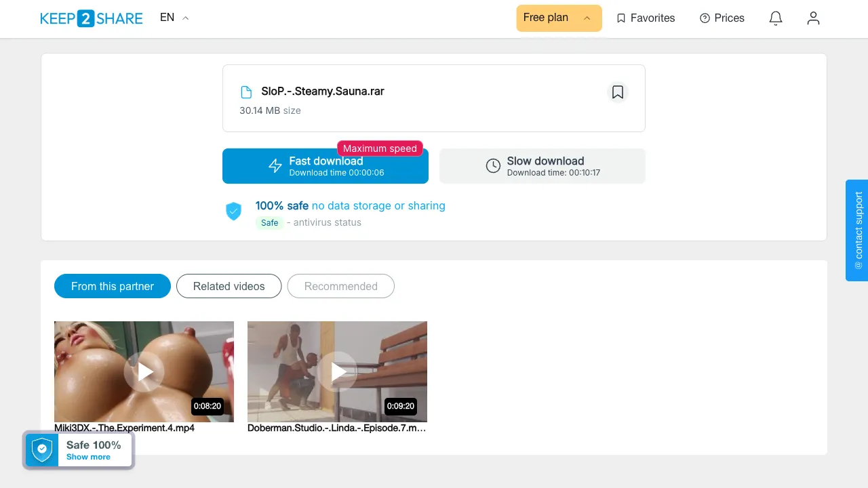Click the blue shield safe icon
868x488 pixels.
[233, 211]
